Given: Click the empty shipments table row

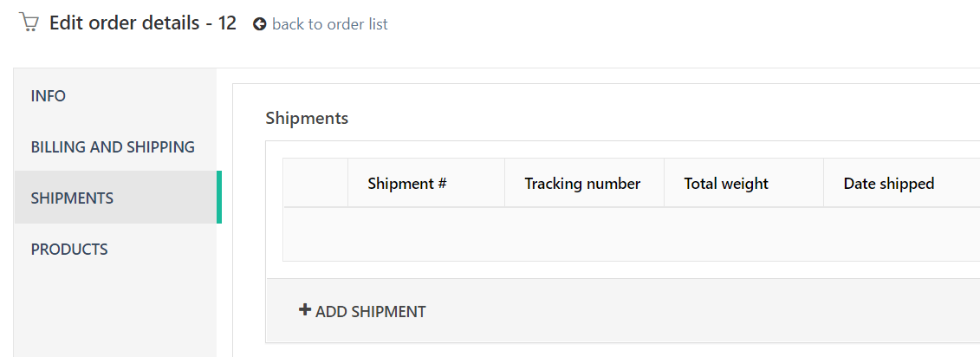Looking at the screenshot, I should (632, 235).
